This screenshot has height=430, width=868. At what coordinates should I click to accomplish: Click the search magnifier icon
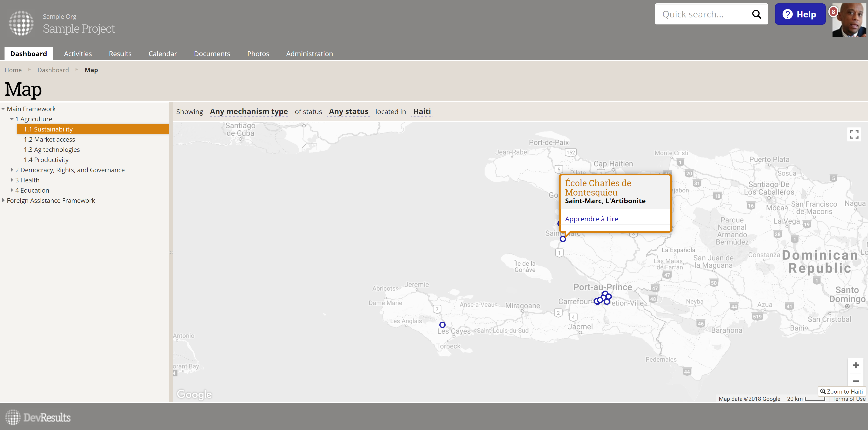click(x=757, y=14)
